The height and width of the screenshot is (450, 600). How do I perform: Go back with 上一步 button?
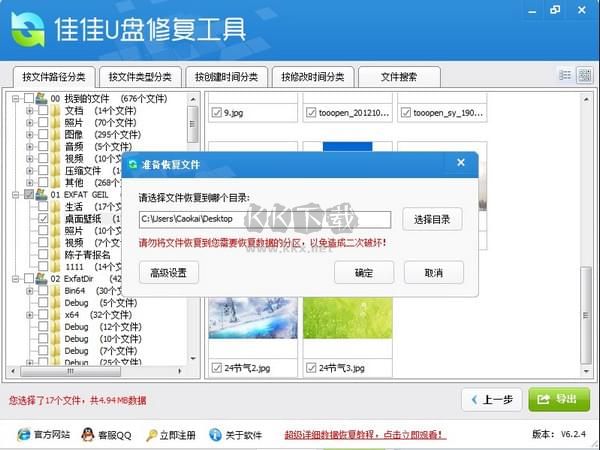492,400
